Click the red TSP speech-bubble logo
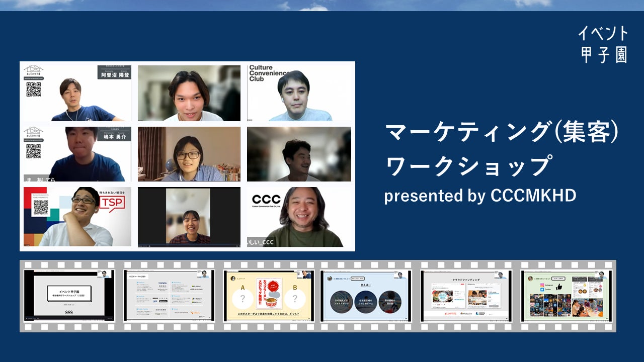 tap(113, 203)
